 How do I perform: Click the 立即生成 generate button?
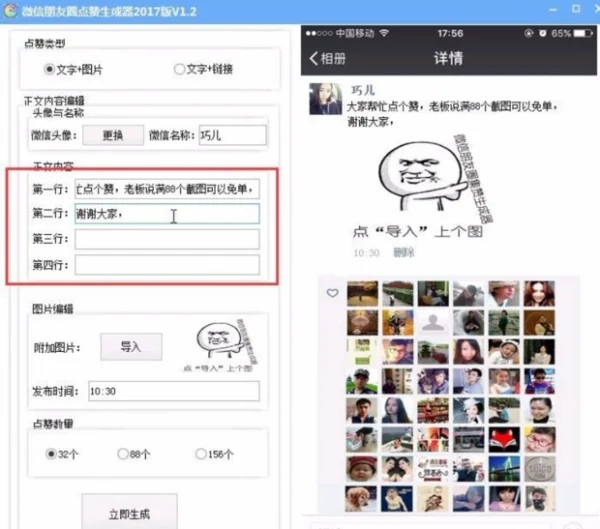click(x=129, y=512)
